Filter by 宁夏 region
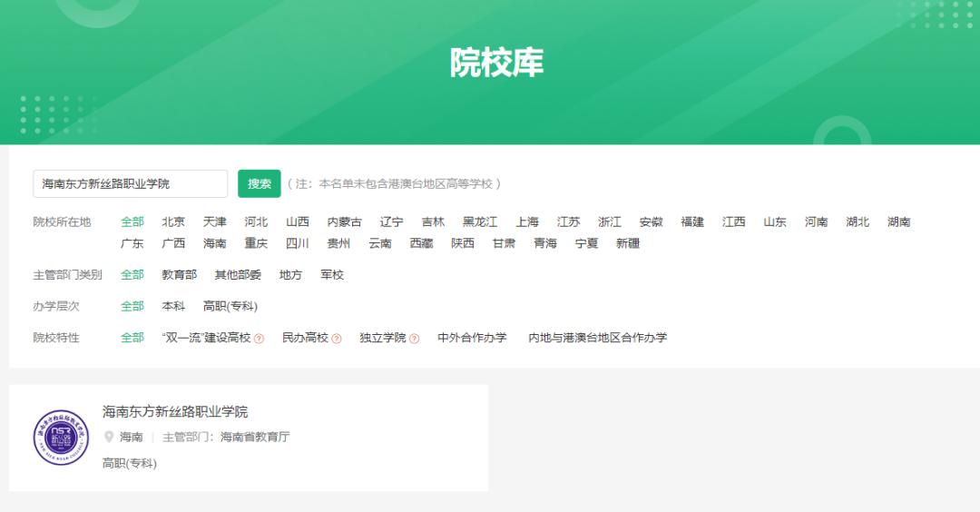980x512 pixels. pos(586,243)
